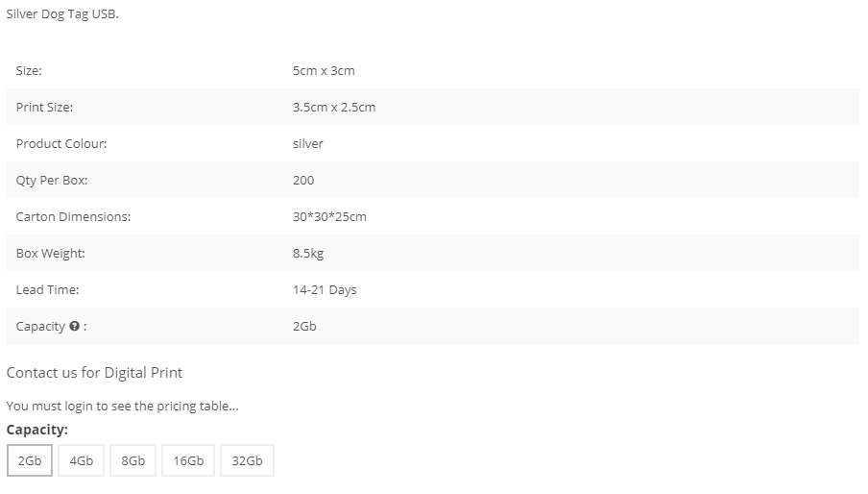Viewport: 868px width, 494px height.
Task: Select the 4Gb capacity option
Action: coord(82,460)
